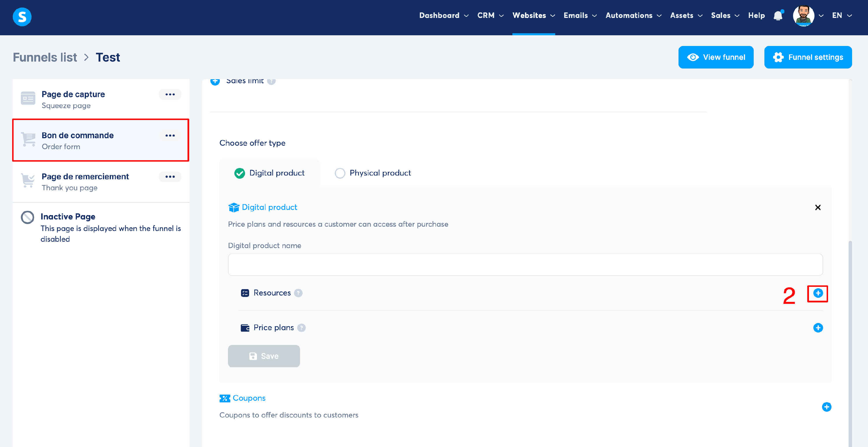Open the notifications bell

point(778,16)
